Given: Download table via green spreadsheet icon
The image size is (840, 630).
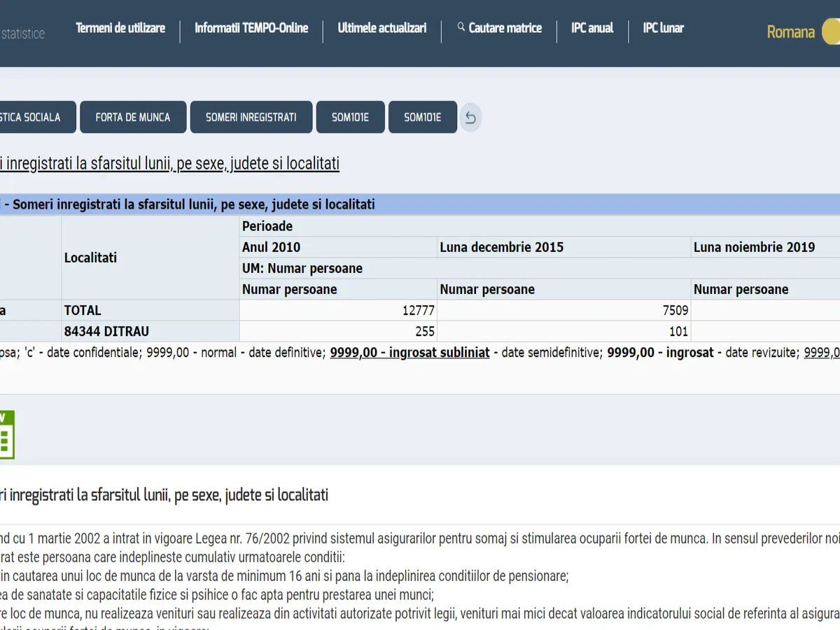Looking at the screenshot, I should coord(6,435).
